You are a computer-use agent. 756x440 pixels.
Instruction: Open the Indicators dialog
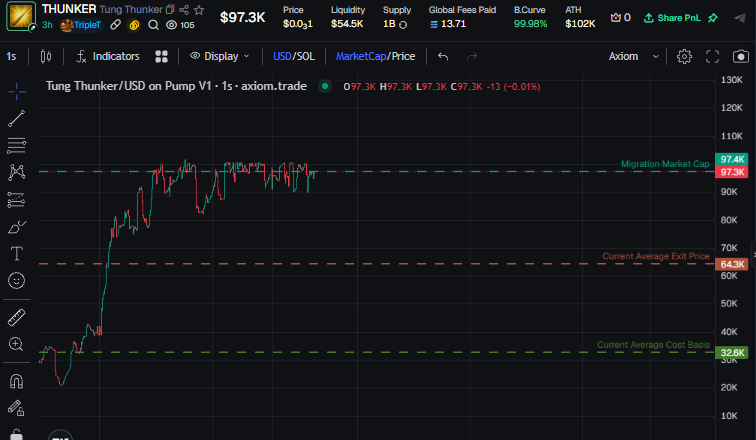click(108, 56)
